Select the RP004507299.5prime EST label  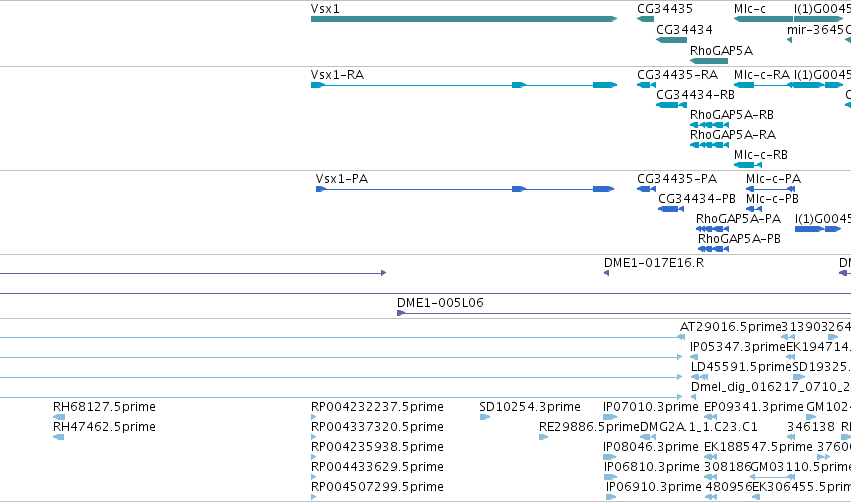(377, 487)
